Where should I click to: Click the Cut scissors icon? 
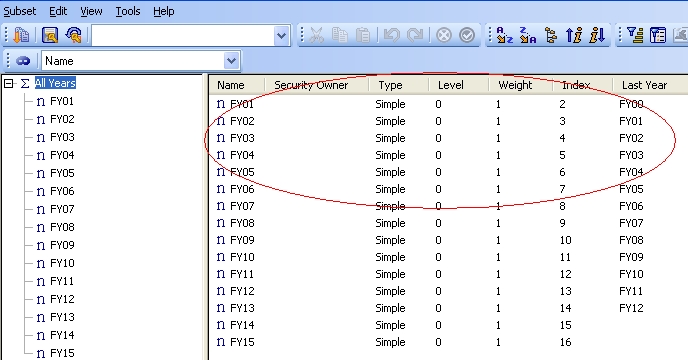click(x=316, y=35)
